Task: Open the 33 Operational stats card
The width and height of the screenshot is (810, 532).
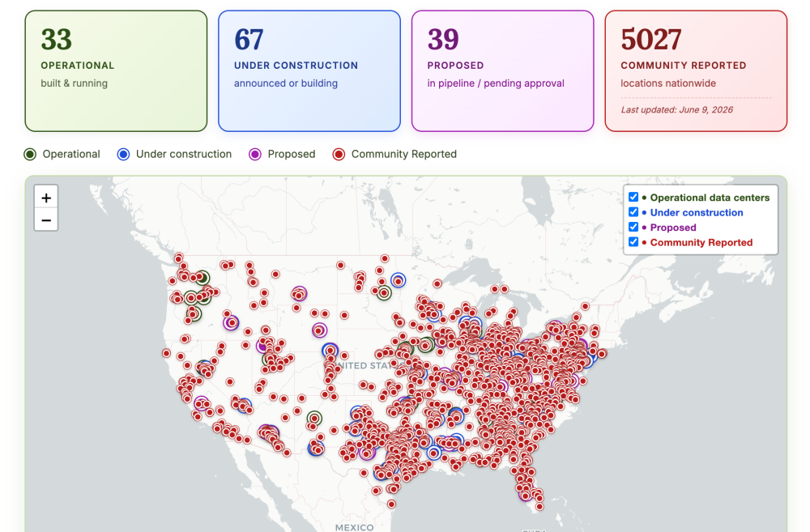Action: click(116, 70)
